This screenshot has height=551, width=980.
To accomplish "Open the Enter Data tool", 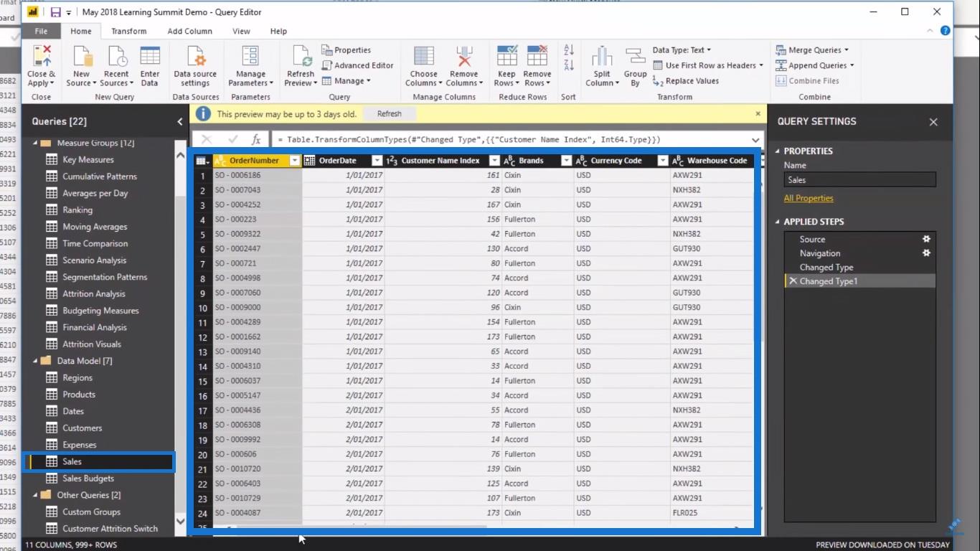I will click(x=150, y=57).
